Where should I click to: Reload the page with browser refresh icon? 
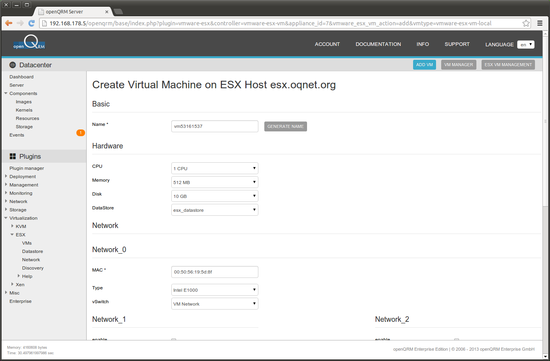click(x=32, y=23)
